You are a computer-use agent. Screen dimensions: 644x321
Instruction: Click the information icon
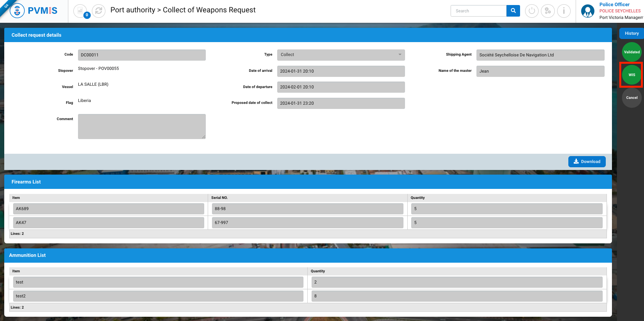564,11
